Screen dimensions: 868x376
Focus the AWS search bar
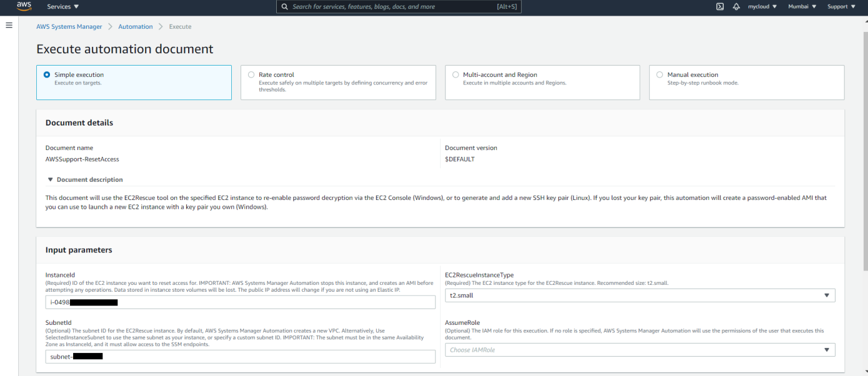point(399,7)
